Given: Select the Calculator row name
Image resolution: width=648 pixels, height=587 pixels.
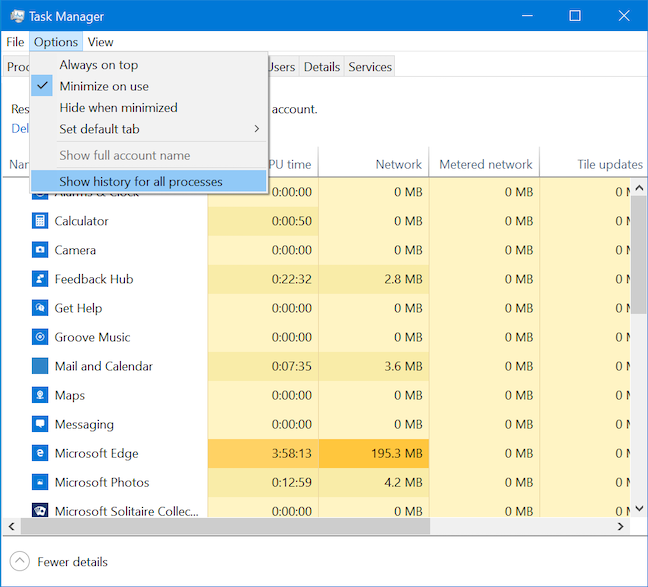Looking at the screenshot, I should 81,221.
